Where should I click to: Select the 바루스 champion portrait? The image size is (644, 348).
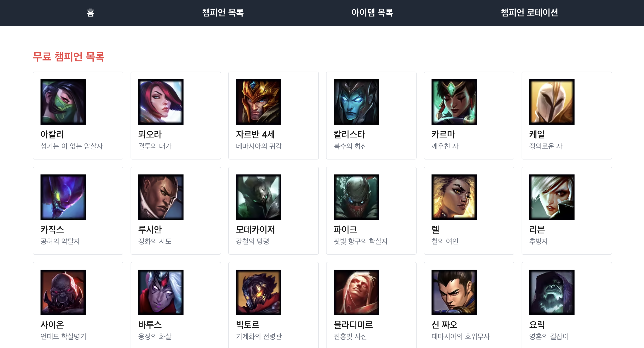pos(161,292)
